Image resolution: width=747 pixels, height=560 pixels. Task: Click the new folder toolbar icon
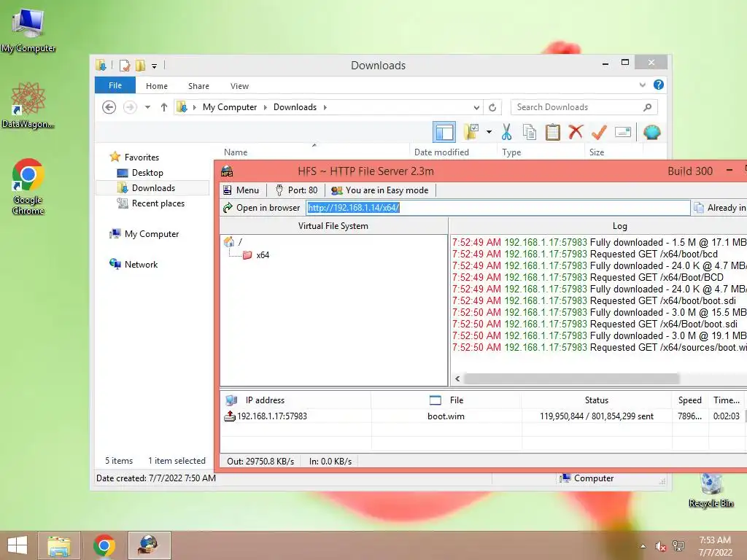click(x=471, y=132)
